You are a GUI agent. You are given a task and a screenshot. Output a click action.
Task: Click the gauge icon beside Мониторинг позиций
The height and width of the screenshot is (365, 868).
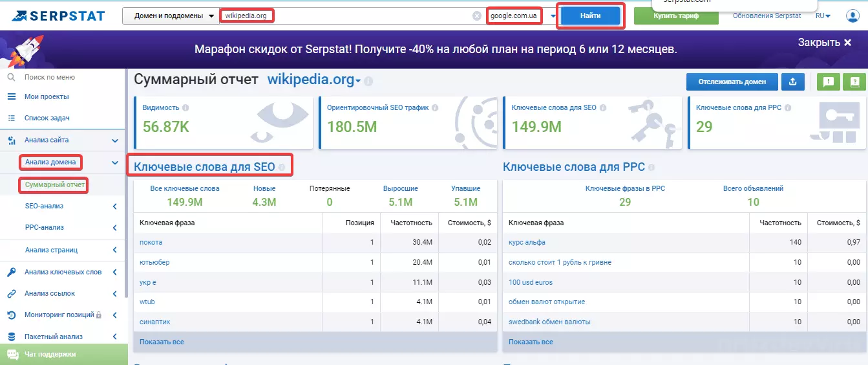tap(11, 315)
